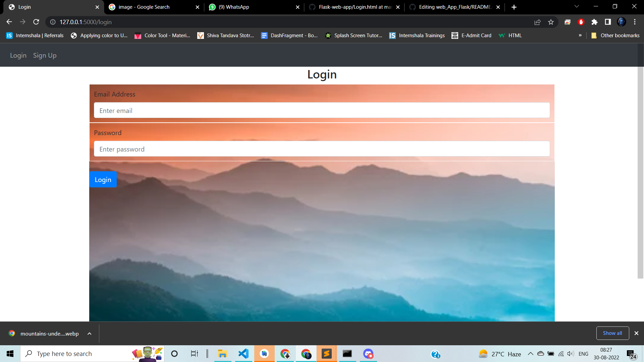Expand the mountains-unde....webp download options chevron
Screen dimensions: 644x362
point(89,333)
